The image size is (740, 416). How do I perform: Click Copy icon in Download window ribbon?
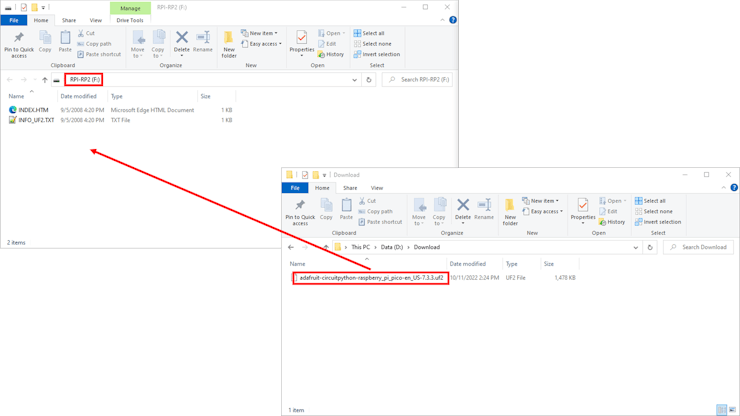pyautogui.click(x=326, y=209)
